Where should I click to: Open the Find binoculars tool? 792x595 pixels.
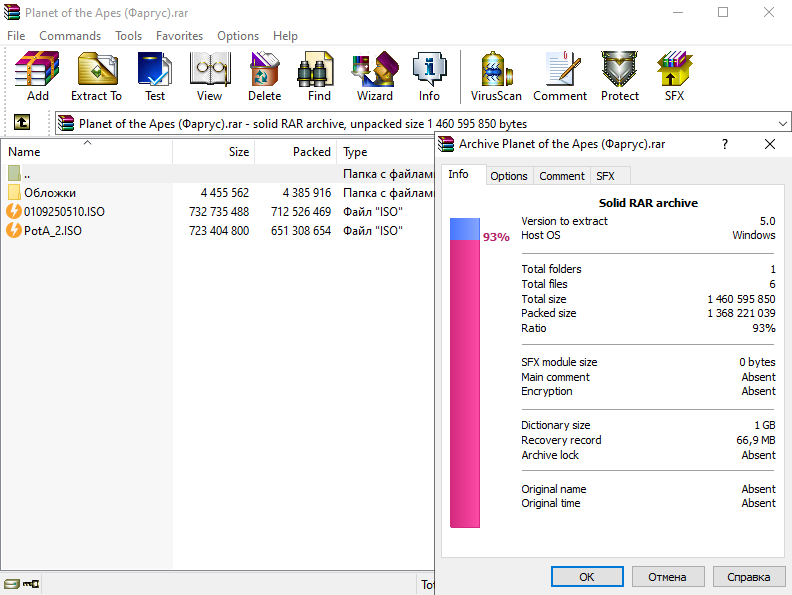pyautogui.click(x=319, y=76)
